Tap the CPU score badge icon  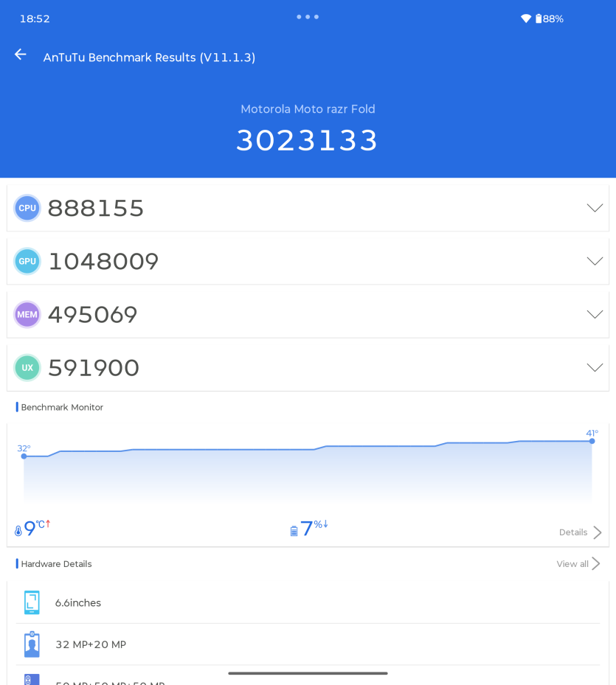click(27, 208)
